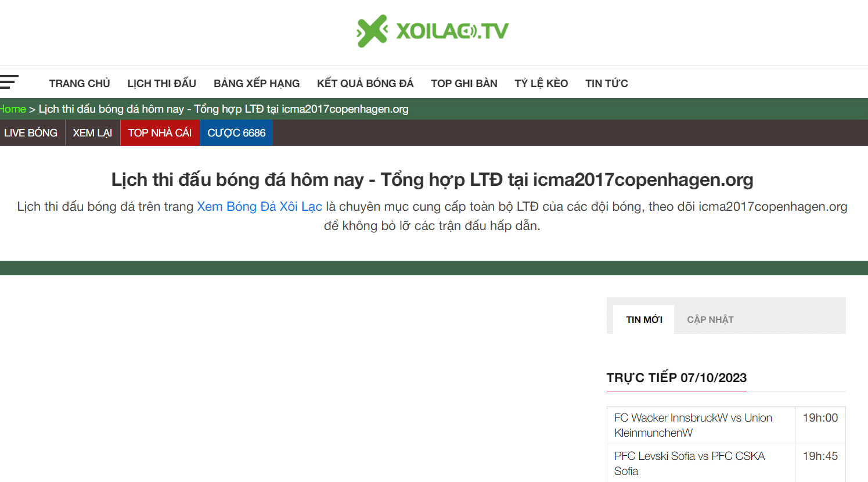This screenshot has width=868, height=482.
Task: Click the blue CƯỢC 6686 button
Action: point(236,132)
